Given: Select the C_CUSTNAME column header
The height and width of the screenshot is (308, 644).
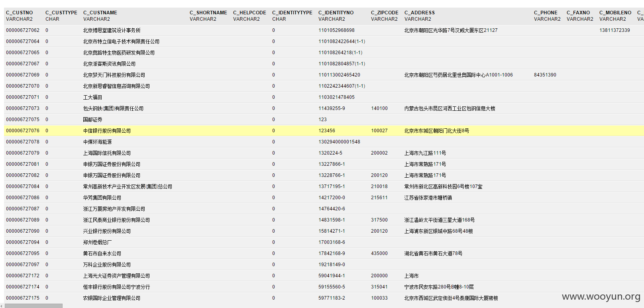Looking at the screenshot, I should pyautogui.click(x=100, y=13).
